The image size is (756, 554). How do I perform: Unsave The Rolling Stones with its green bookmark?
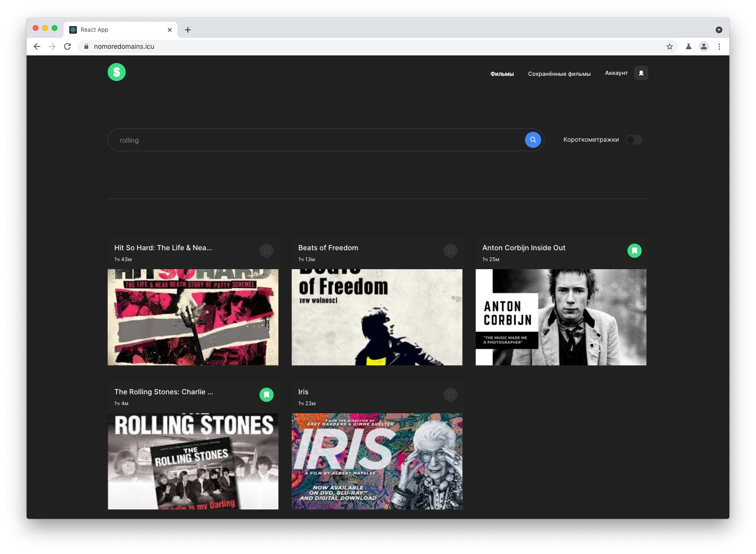coord(267,395)
